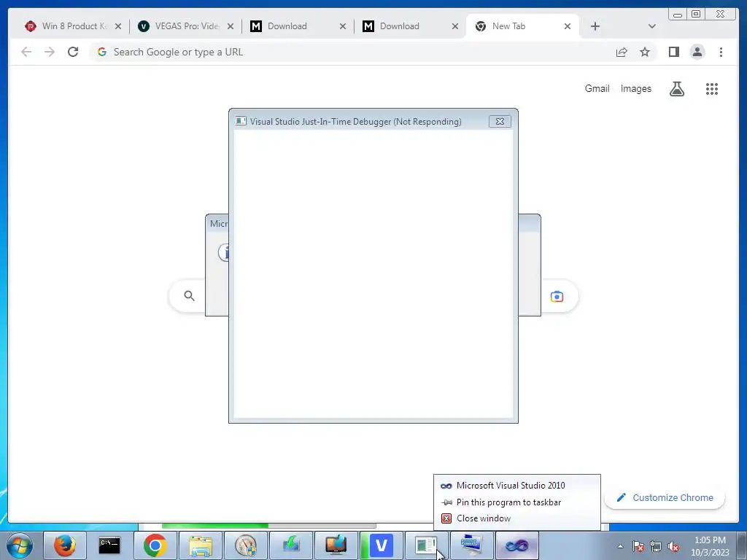Screen dimensions: 747x560
Task: Reload the current Chrome page
Action: pyautogui.click(x=73, y=52)
